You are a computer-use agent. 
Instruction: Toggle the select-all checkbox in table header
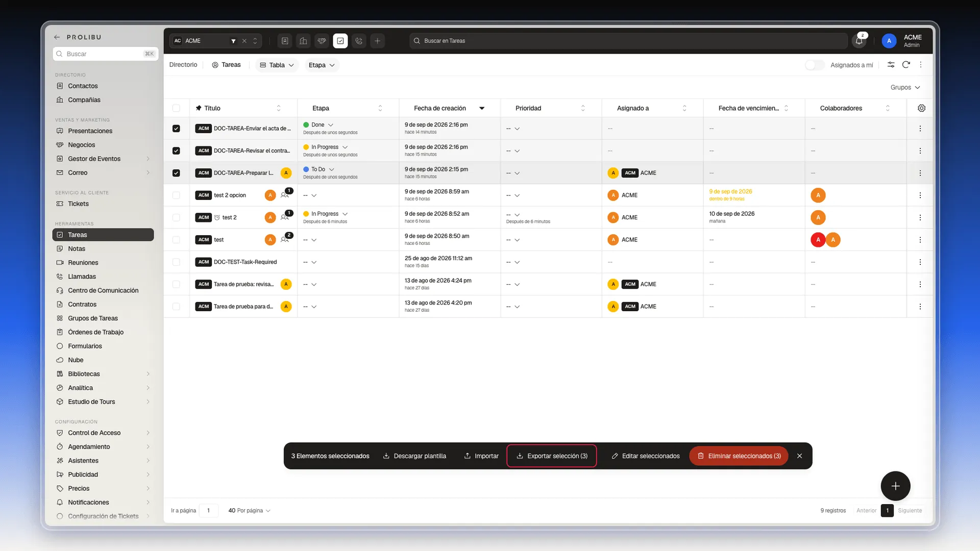point(176,108)
